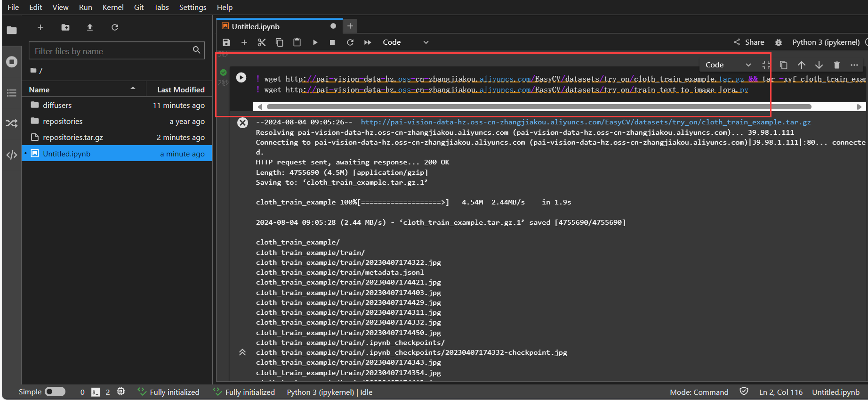868x400 pixels.
Task: Open the File Browser sidebar folder icon
Action: click(x=12, y=30)
